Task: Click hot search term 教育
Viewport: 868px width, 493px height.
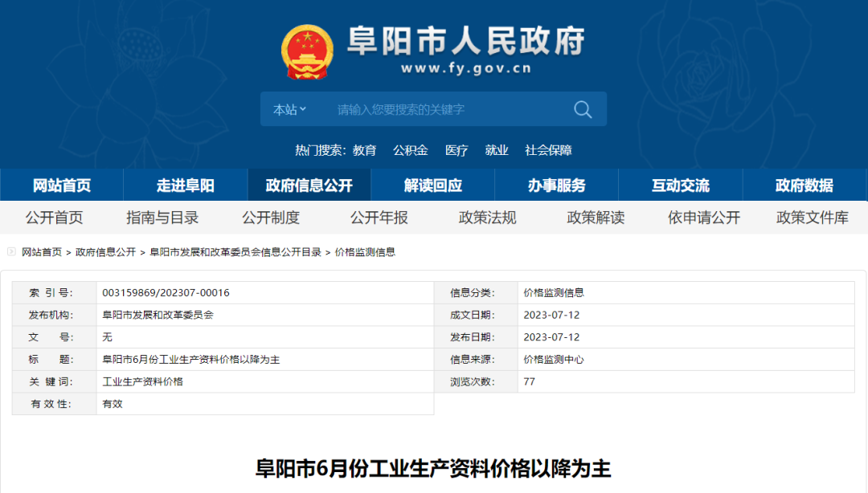Action: coord(364,150)
